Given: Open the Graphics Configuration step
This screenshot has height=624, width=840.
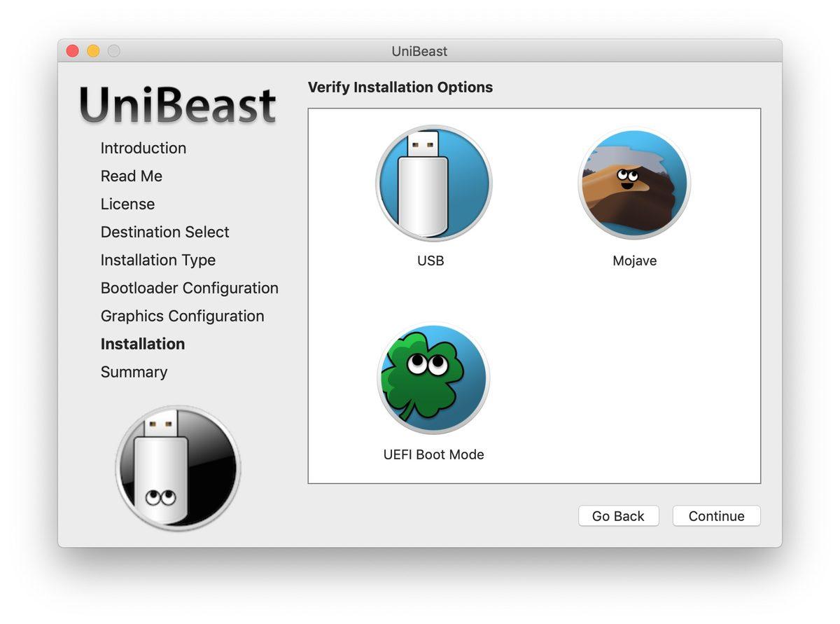Looking at the screenshot, I should tap(183, 317).
